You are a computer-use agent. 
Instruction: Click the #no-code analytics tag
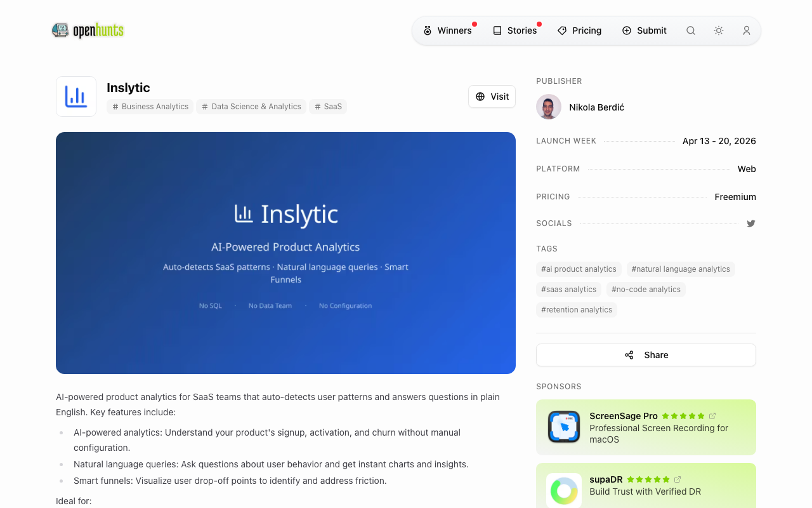646,290
